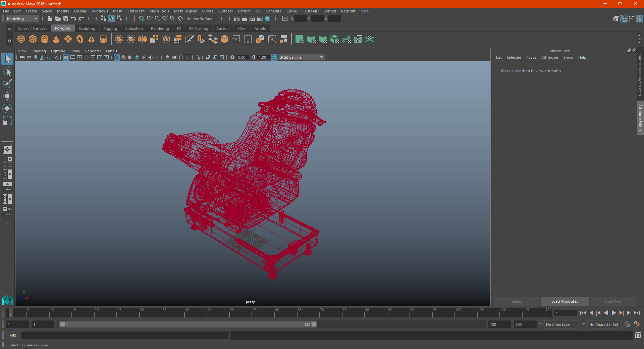Open the Selected menu in Attribute Editor
644x349 pixels.
[x=514, y=57]
